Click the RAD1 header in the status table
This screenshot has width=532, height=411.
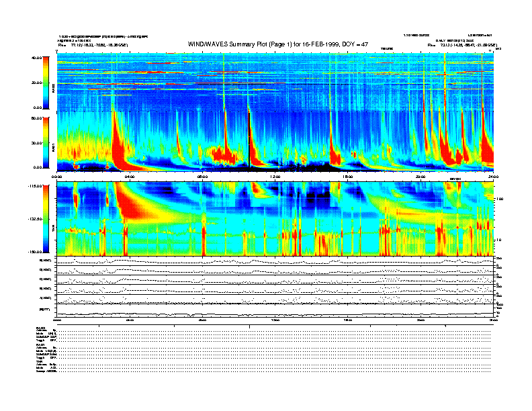click(41, 345)
